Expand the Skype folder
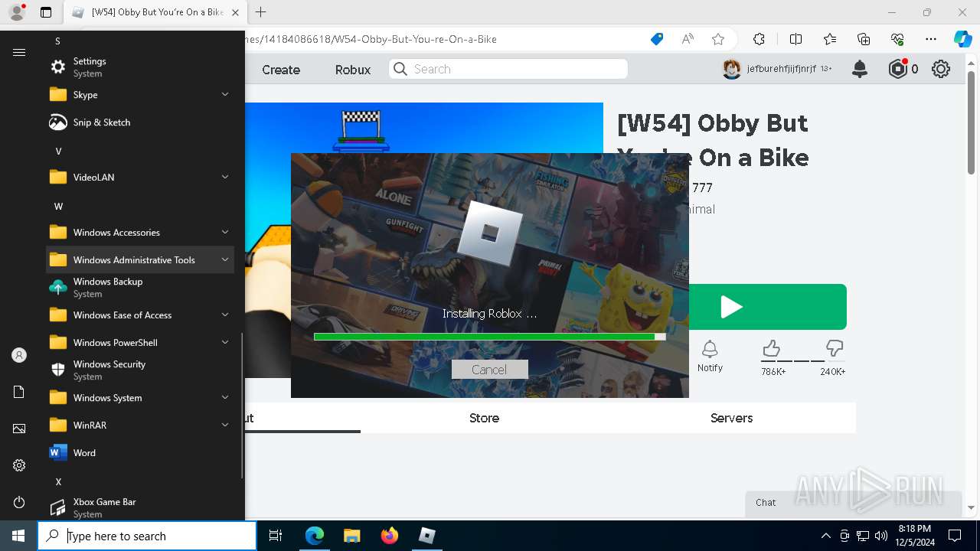The image size is (980, 551). tap(140, 95)
